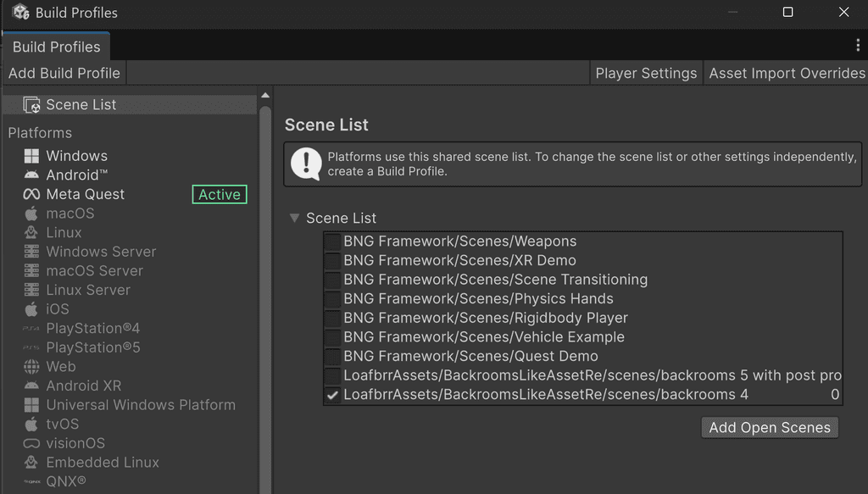The image size is (868, 494).
Task: Maximize the Build Profiles window
Action: [x=787, y=12]
